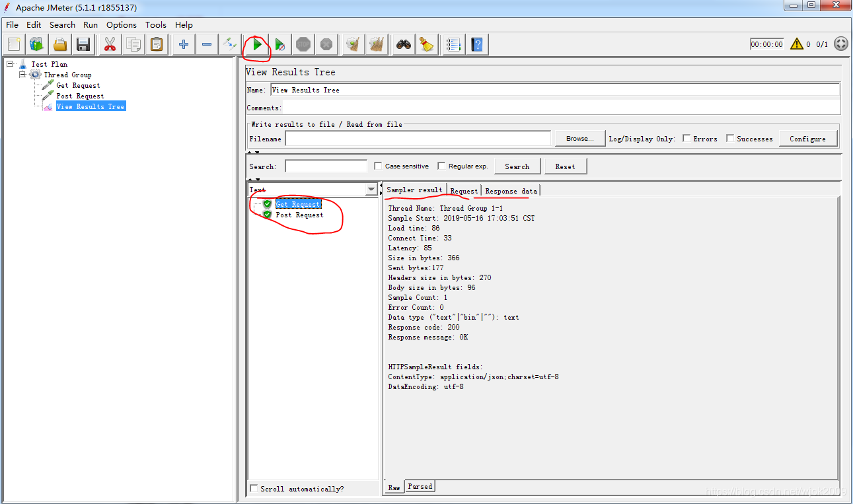Click the Reset button
The image size is (853, 504).
pos(565,166)
